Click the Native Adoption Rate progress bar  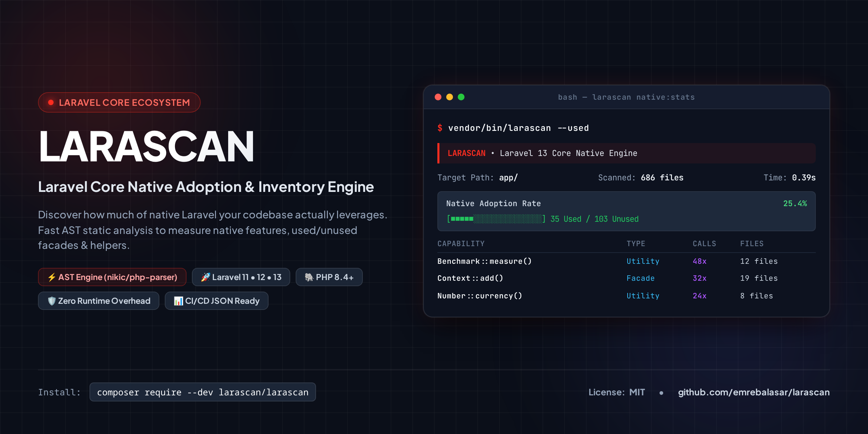point(496,219)
